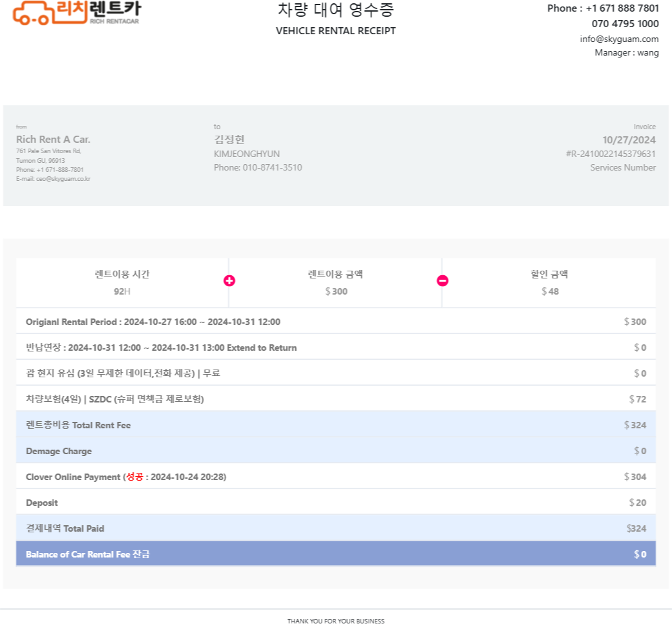The height and width of the screenshot is (626, 672).
Task: Click the Total Paid row
Action: [x=336, y=528]
